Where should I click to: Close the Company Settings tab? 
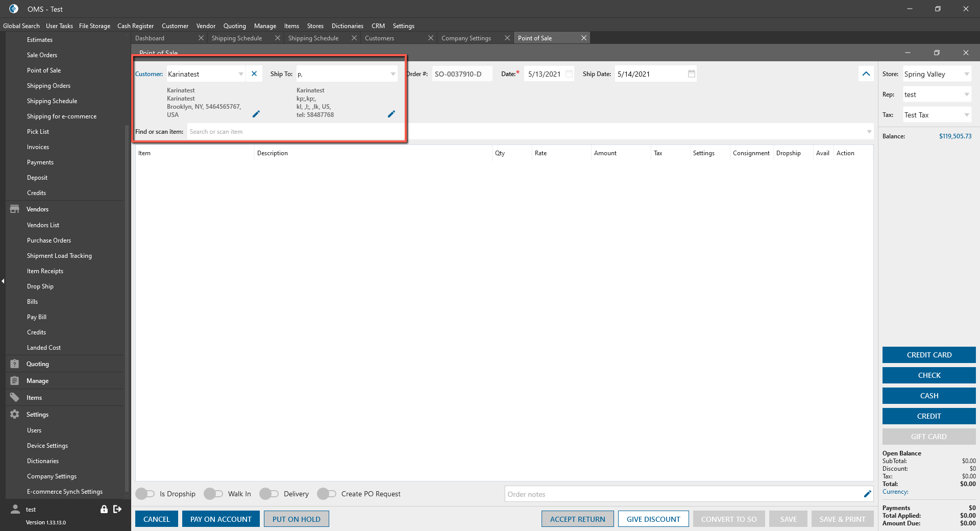pyautogui.click(x=507, y=38)
